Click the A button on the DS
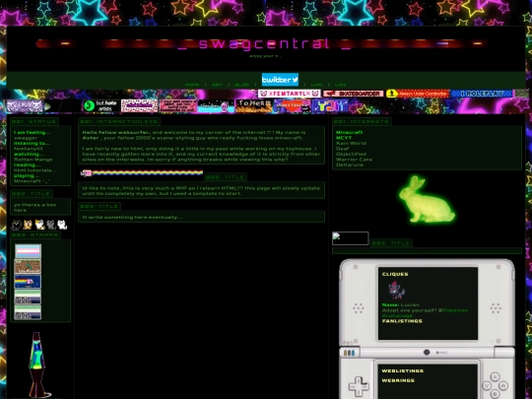Viewport: 532px width, 399px height. [x=503, y=386]
